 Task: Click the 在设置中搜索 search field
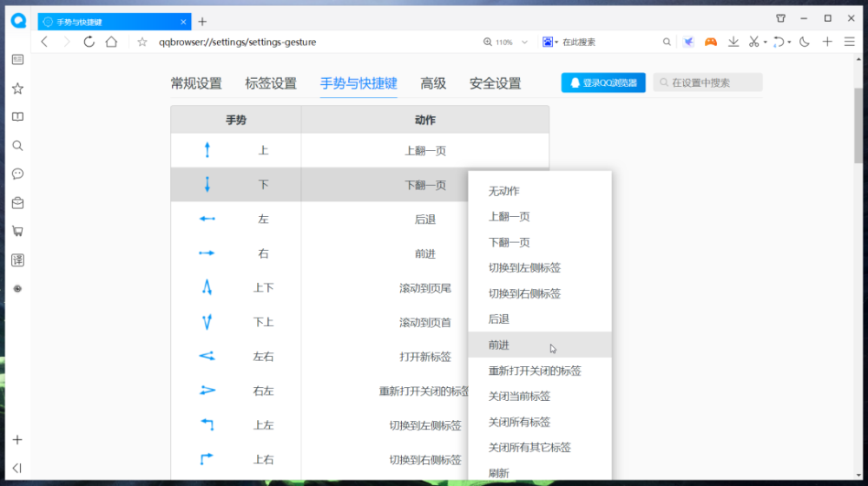pyautogui.click(x=707, y=82)
